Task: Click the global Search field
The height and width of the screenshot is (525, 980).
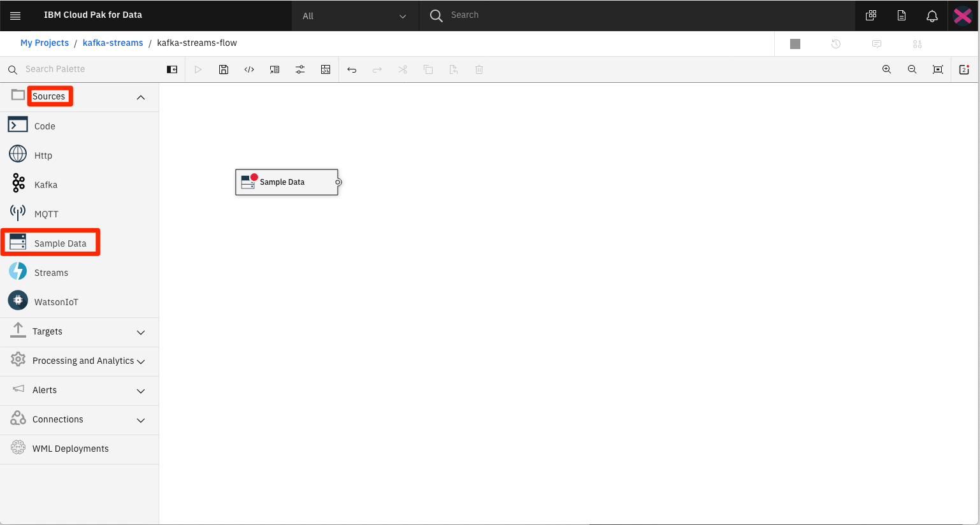Action: click(637, 15)
